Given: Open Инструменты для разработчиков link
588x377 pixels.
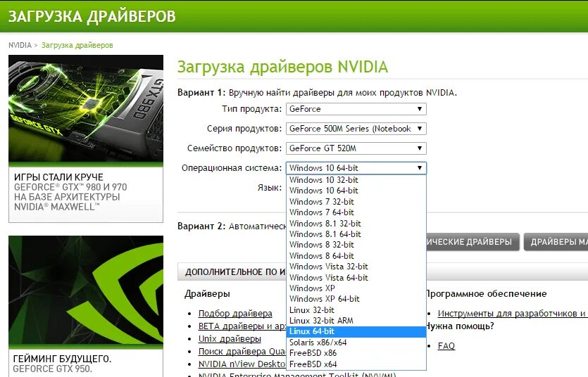Looking at the screenshot, I should [x=512, y=314].
